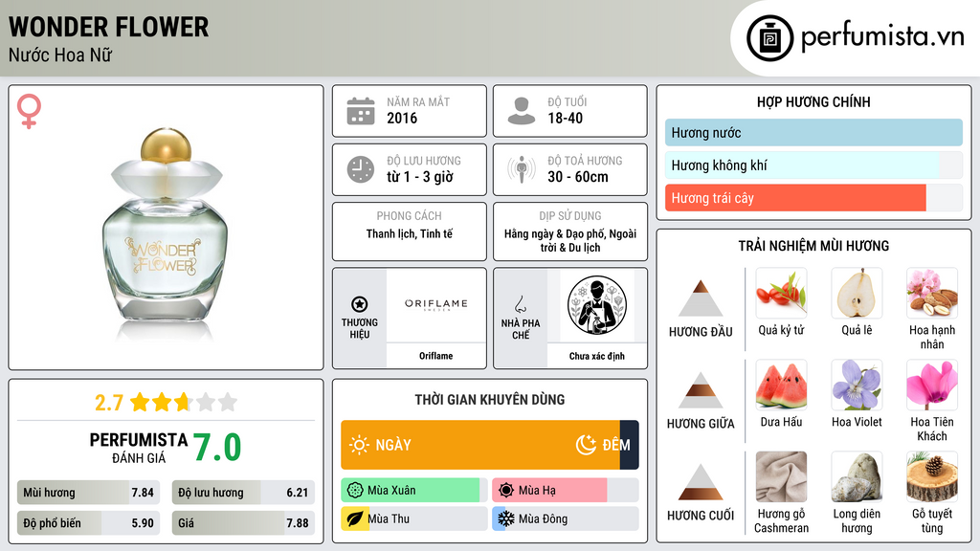Click the Chưa xác định perfumer label
Image resolution: width=980 pixels, height=551 pixels.
(597, 356)
